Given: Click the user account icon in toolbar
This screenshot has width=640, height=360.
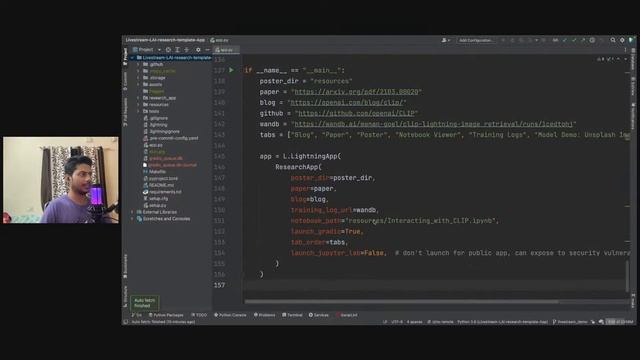Looking at the screenshot, I should (x=445, y=40).
